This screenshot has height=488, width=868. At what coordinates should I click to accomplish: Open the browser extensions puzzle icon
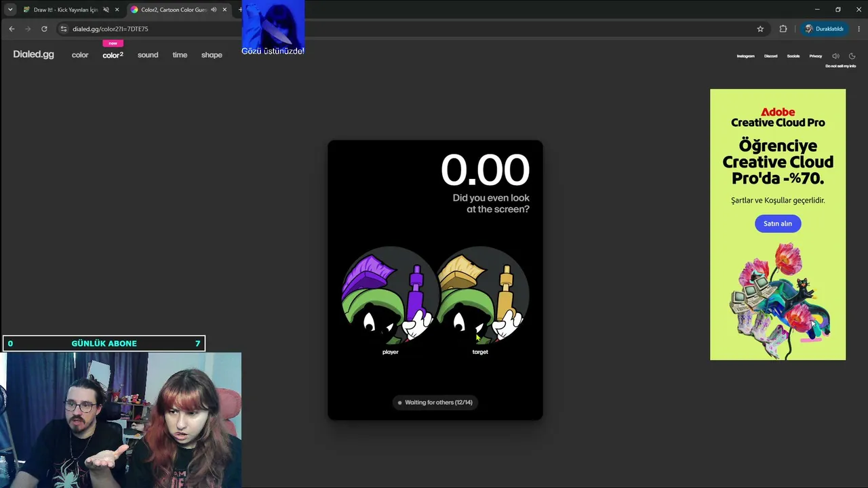[783, 28]
